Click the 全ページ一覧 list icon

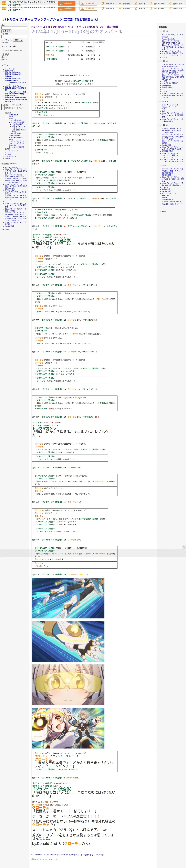pos(151,3)
